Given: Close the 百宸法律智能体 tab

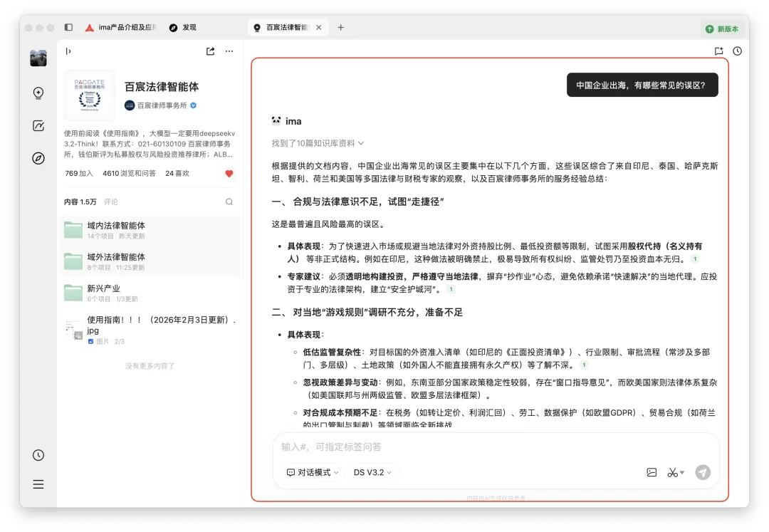Looking at the screenshot, I should (319, 28).
